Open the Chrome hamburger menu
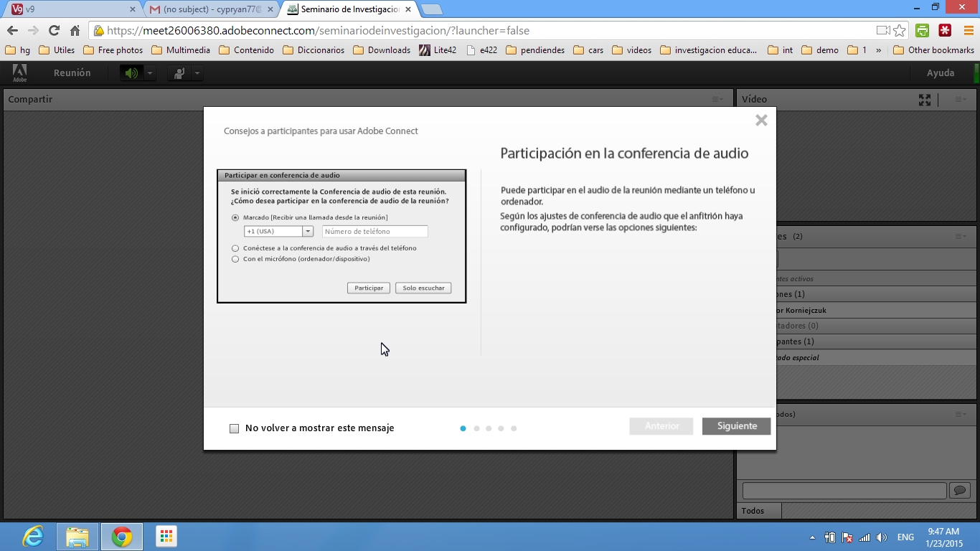 pos(969,30)
